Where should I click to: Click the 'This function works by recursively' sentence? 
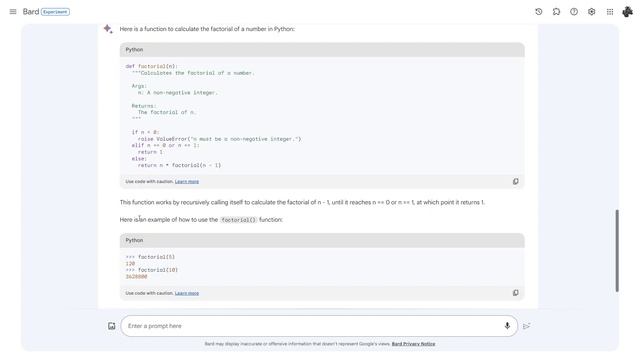pyautogui.click(x=302, y=202)
